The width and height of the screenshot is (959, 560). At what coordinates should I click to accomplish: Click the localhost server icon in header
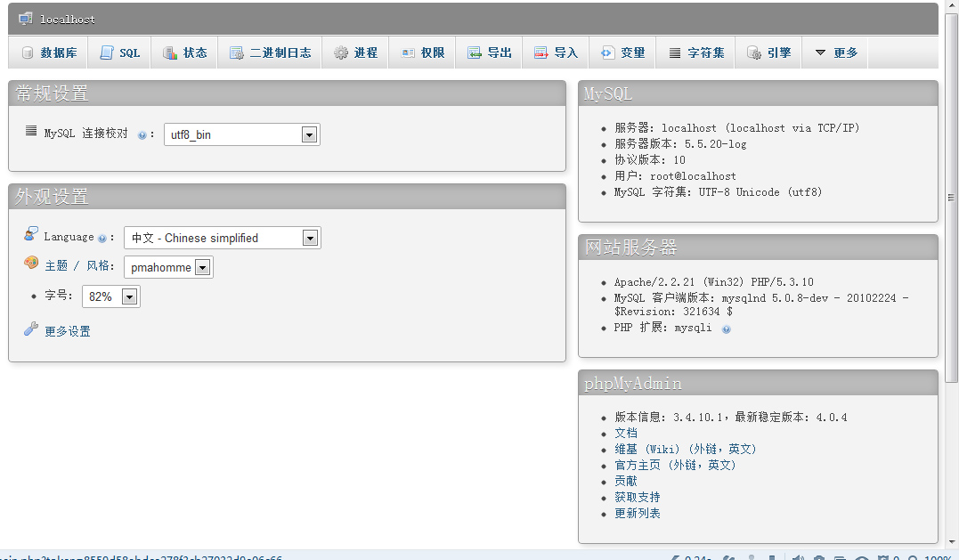click(x=25, y=18)
